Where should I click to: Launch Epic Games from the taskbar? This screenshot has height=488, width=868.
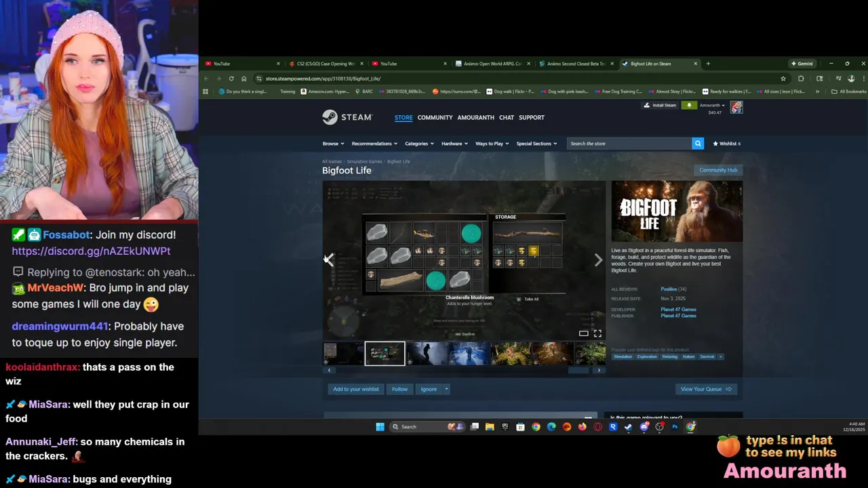505,427
